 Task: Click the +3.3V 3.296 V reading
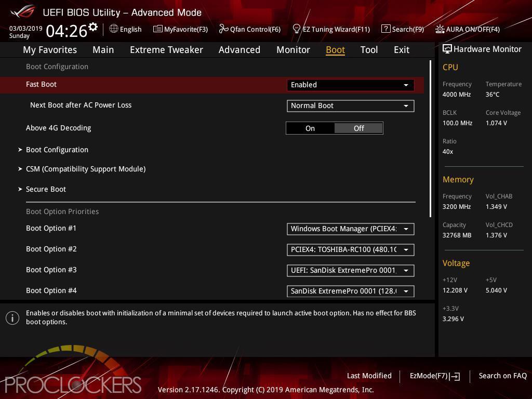click(x=453, y=319)
